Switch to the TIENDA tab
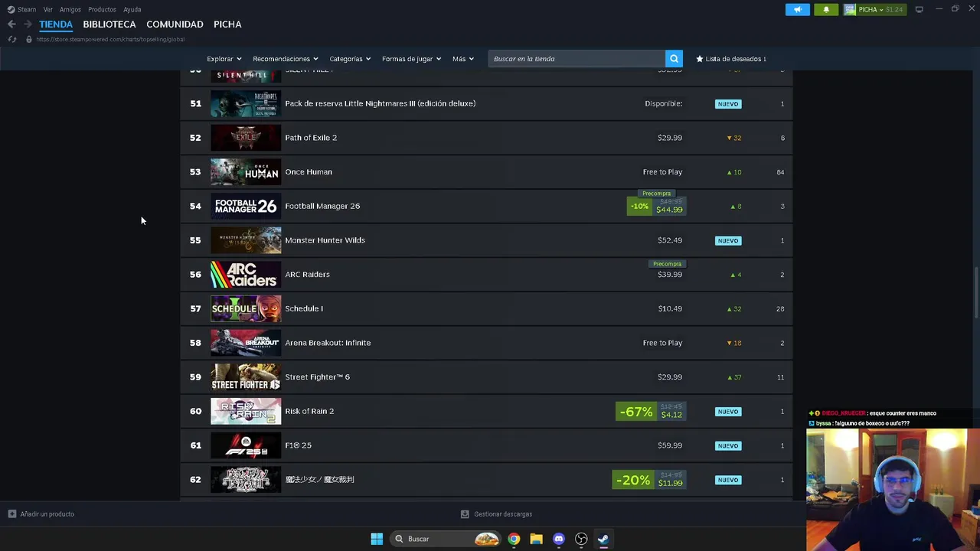The width and height of the screenshot is (980, 551). 56,24
